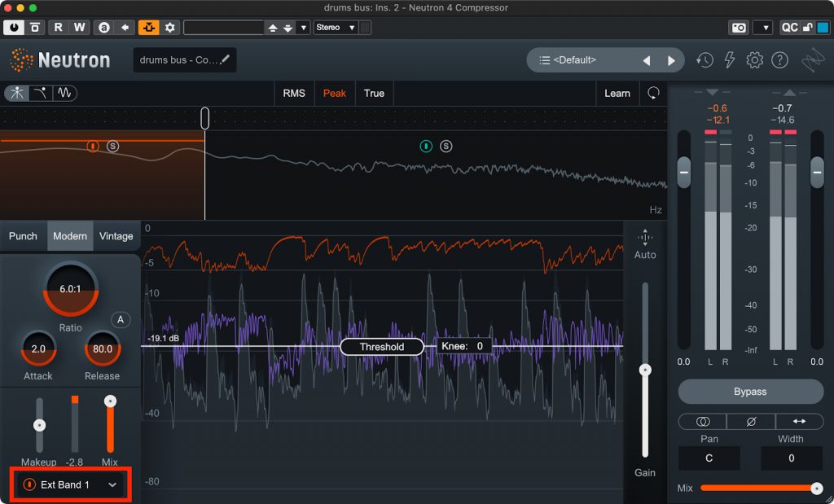The height and width of the screenshot is (504, 834).
Task: Click the blue square indicator in top right
Action: pos(823,28)
